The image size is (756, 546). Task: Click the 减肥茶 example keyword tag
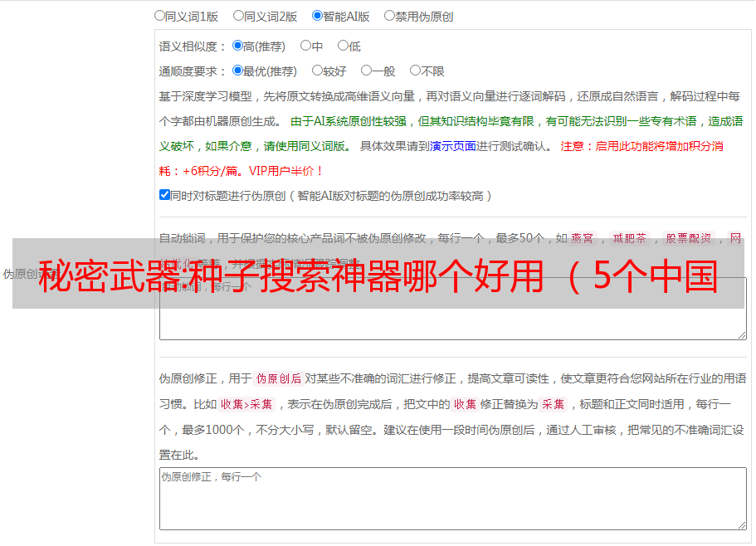click(x=629, y=238)
